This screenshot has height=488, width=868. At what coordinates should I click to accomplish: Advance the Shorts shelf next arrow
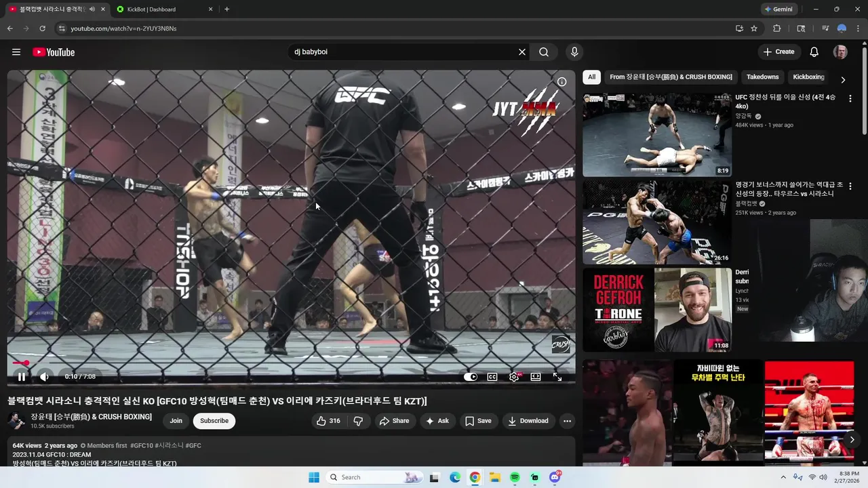point(852,439)
